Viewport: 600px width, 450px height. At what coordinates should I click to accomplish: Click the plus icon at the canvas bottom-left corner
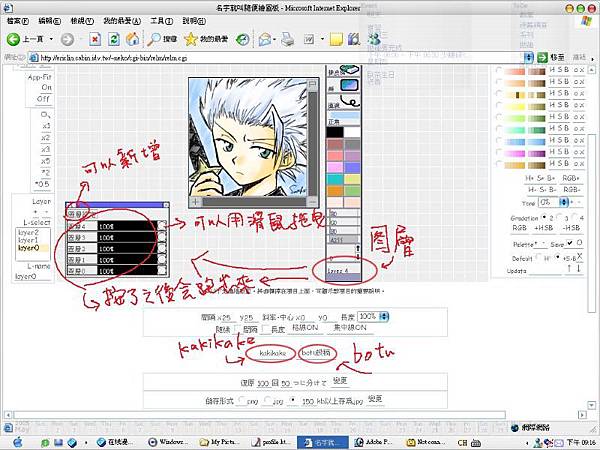(x=196, y=202)
